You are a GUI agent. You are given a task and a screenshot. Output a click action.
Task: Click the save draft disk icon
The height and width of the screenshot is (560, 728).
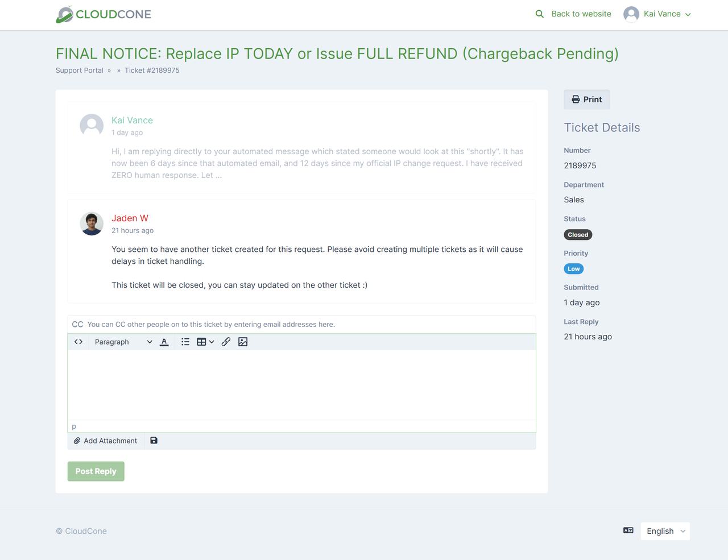point(154,441)
